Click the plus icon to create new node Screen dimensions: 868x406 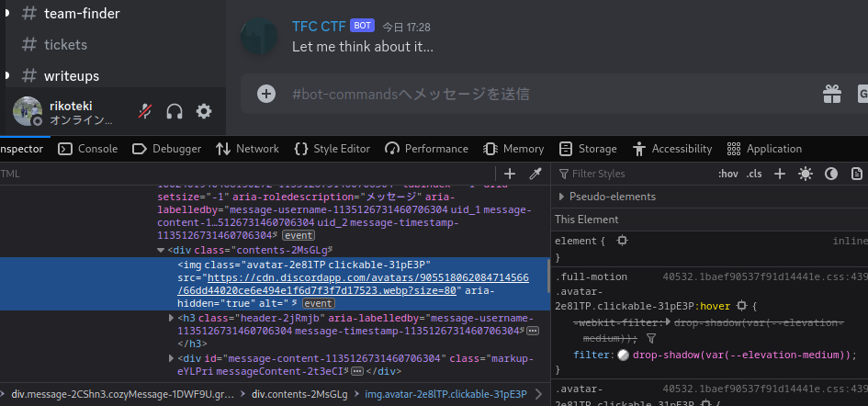pyautogui.click(x=510, y=174)
